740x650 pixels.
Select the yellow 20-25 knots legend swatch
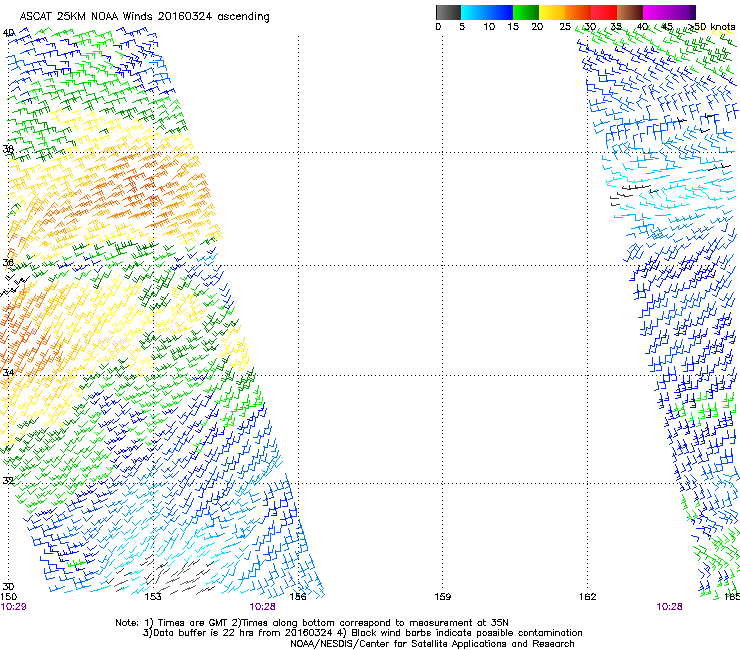tap(552, 12)
